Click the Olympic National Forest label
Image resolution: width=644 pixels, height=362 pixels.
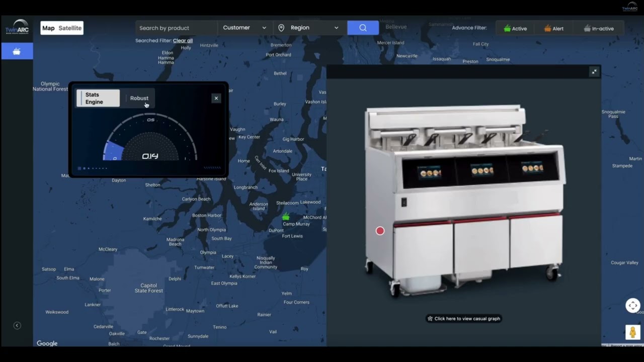[x=50, y=86]
